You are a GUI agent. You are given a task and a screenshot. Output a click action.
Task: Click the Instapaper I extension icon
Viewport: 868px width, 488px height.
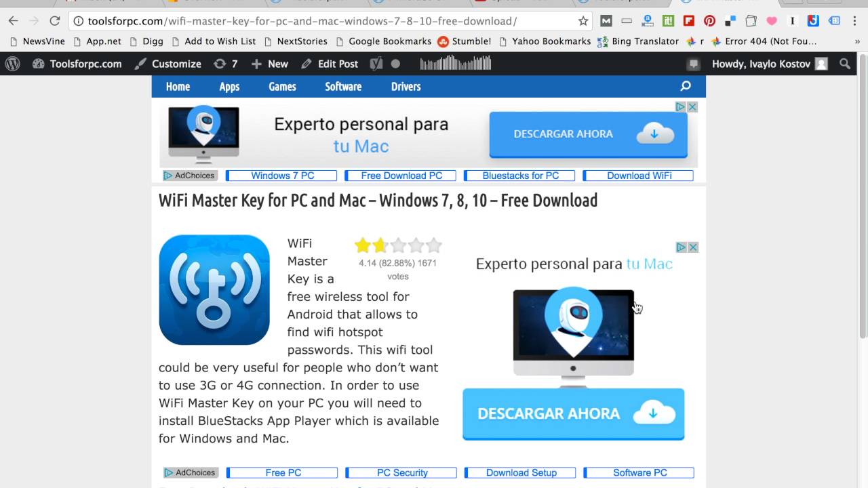(x=792, y=21)
